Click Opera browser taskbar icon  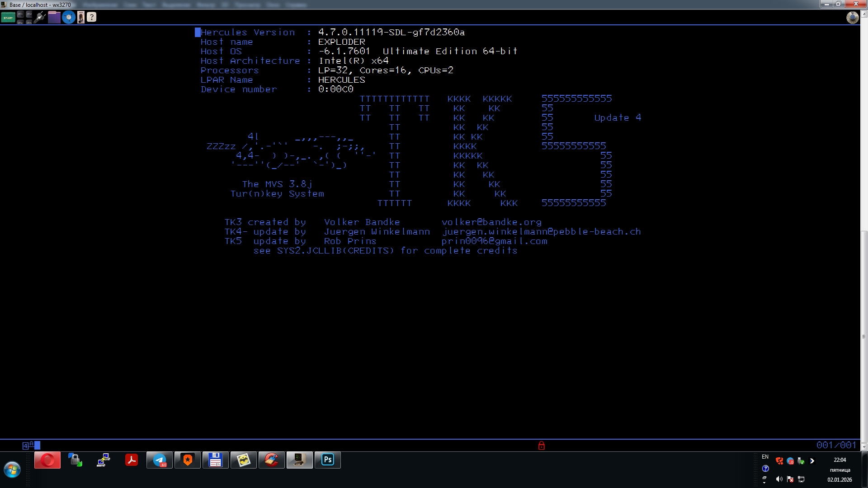tap(47, 460)
